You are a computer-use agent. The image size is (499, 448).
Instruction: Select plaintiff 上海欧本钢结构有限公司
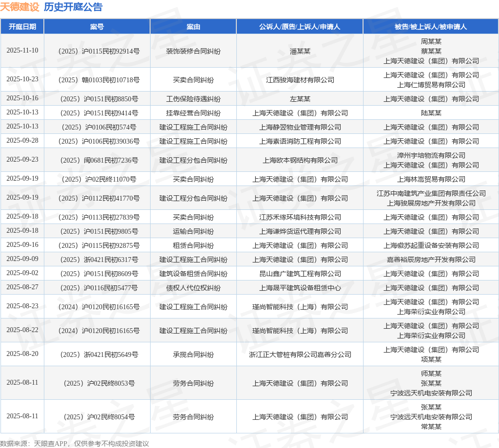[x=300, y=160]
